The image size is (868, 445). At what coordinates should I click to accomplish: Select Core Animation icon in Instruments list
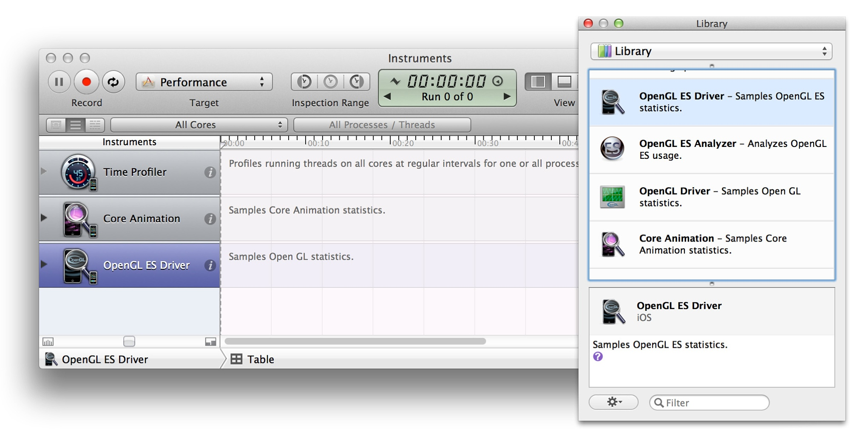(79, 219)
